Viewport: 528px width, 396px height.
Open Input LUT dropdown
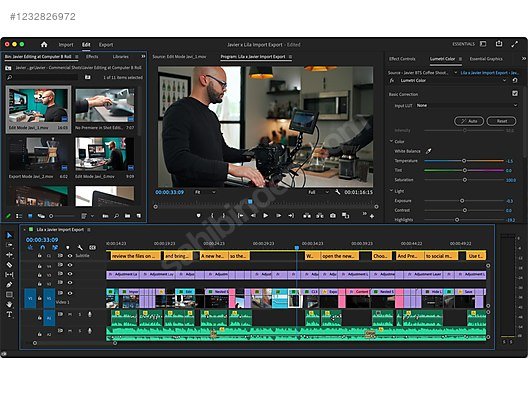click(467, 105)
